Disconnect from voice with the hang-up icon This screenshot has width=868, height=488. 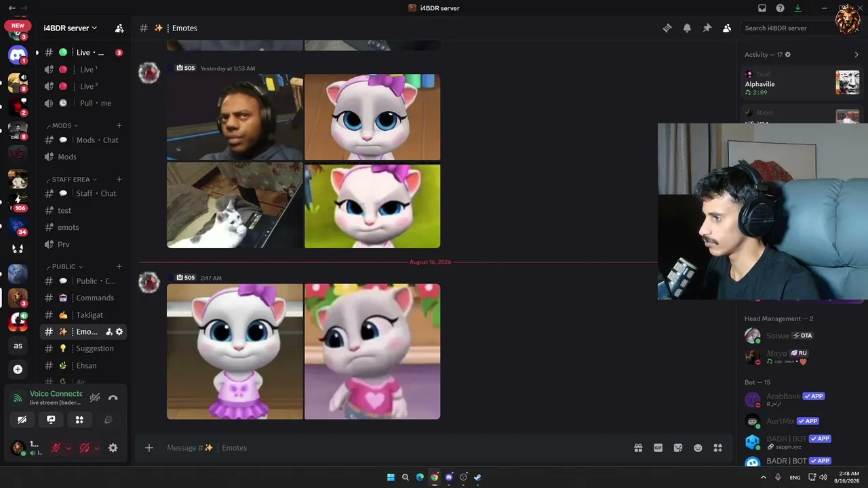[x=113, y=397]
